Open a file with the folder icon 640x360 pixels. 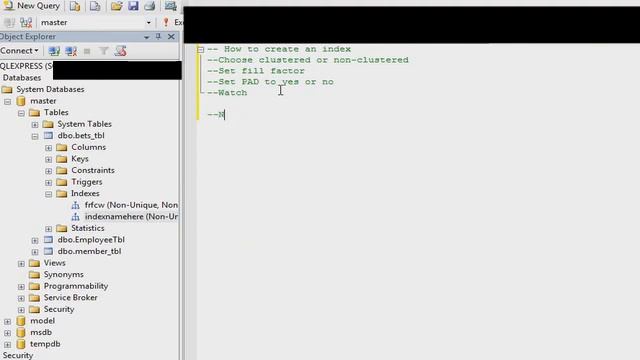(x=116, y=6)
